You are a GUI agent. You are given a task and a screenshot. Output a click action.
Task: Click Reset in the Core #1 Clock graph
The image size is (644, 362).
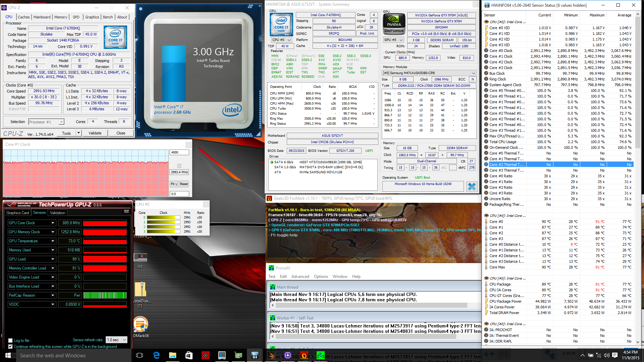184,184
